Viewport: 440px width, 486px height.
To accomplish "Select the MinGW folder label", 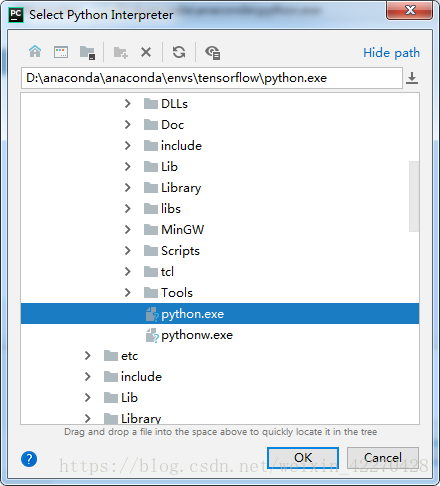I will [x=182, y=230].
